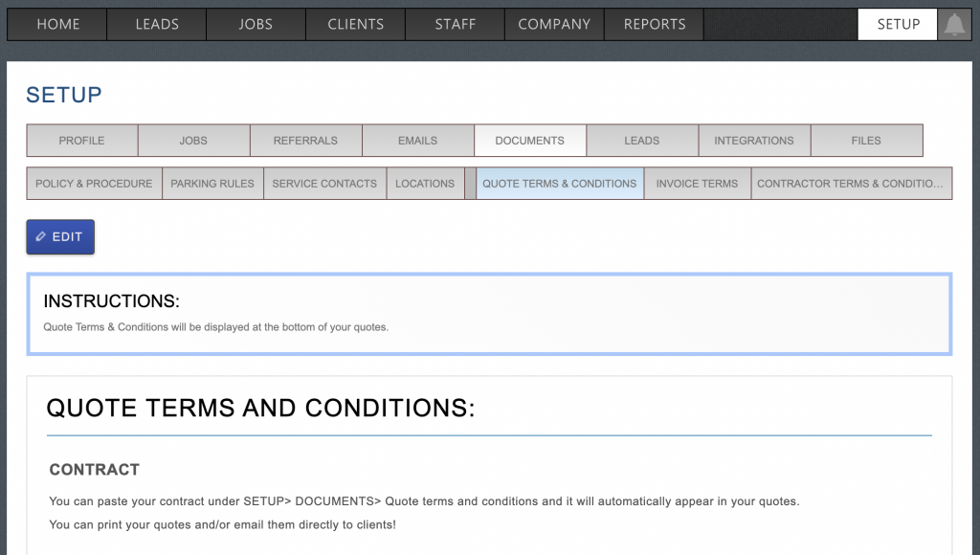Open the Reports section
Screen dimensions: 980x555
655,25
